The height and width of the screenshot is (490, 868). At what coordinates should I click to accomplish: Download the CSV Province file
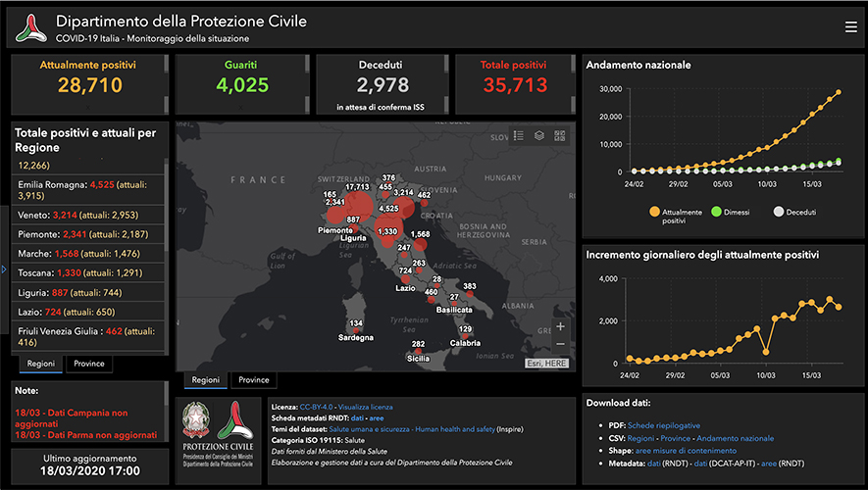click(676, 439)
